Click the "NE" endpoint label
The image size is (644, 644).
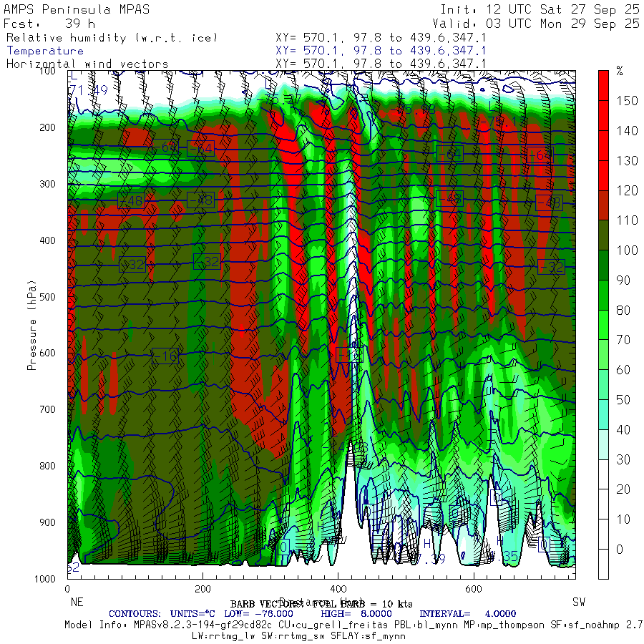pos(77,602)
